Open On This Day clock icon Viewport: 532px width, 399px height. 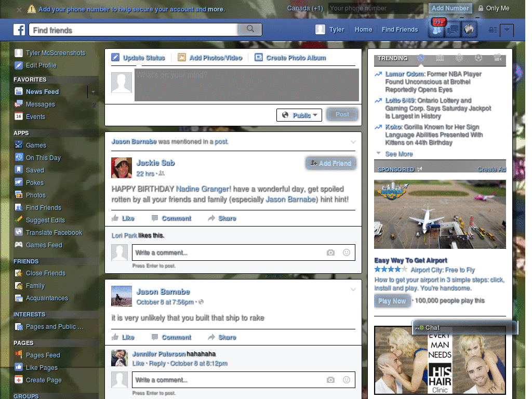coord(19,157)
